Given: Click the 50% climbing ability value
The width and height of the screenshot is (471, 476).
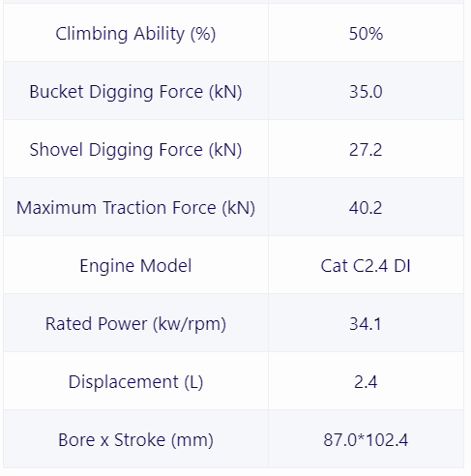Looking at the screenshot, I should 366,33.
